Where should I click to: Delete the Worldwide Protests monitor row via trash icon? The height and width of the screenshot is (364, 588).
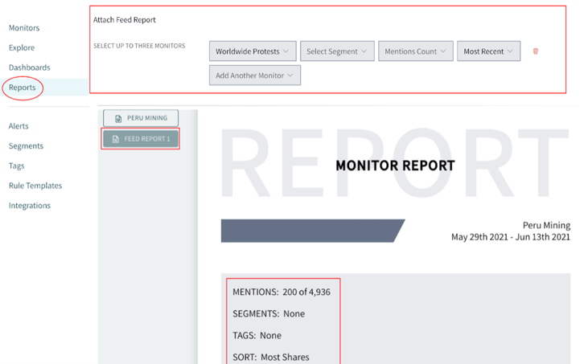pos(536,51)
